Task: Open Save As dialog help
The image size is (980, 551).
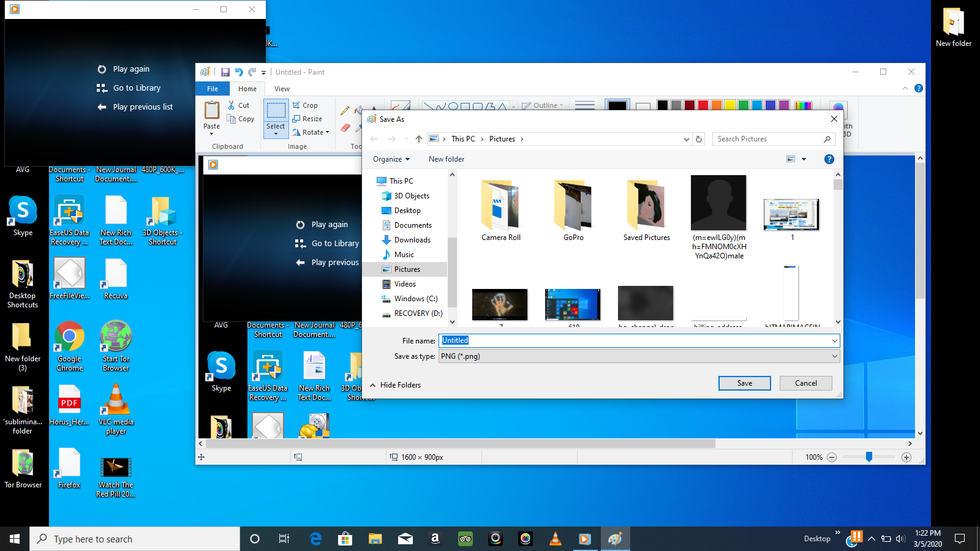Action: pyautogui.click(x=829, y=159)
